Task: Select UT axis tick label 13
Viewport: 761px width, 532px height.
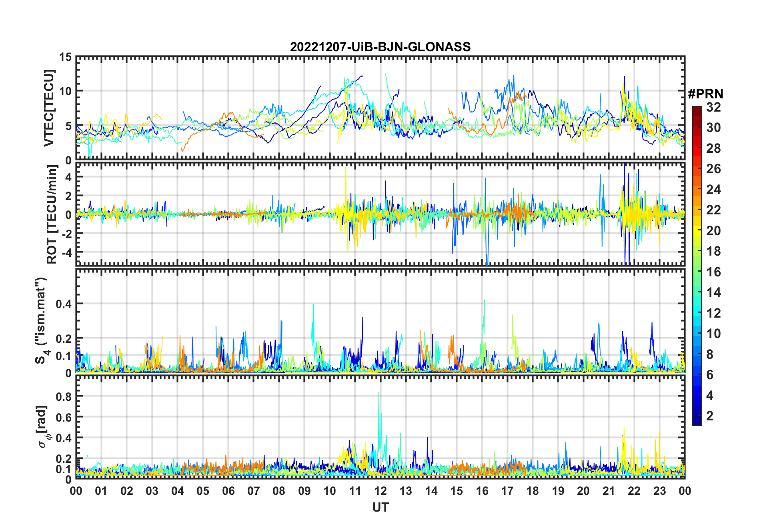Action: 406,491
